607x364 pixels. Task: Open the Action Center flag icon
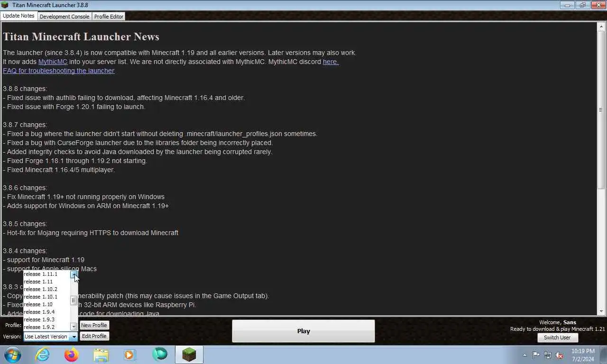pos(536,355)
